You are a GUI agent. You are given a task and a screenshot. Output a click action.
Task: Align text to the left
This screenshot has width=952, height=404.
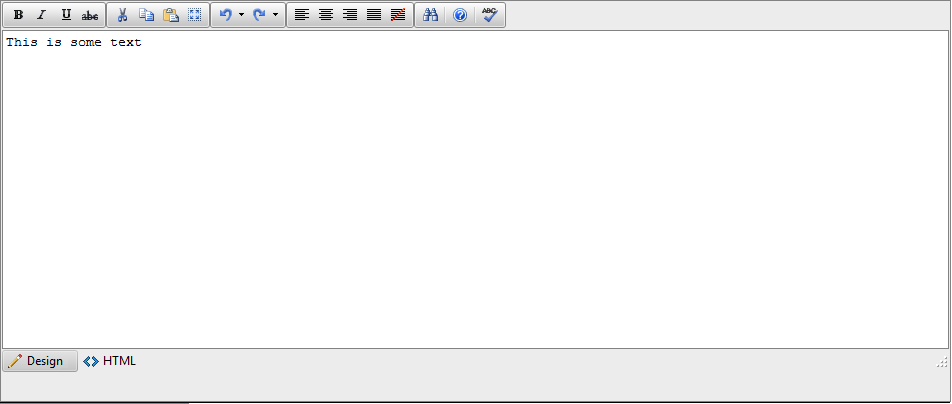click(x=302, y=15)
